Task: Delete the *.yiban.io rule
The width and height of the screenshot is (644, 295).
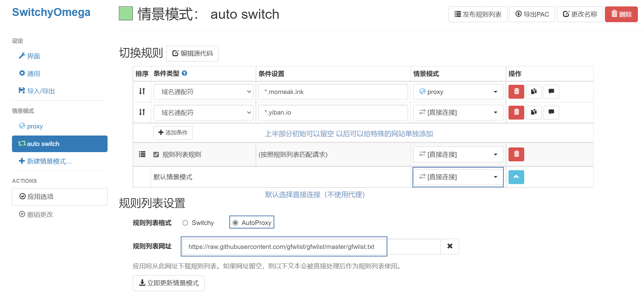Action: coord(516,112)
